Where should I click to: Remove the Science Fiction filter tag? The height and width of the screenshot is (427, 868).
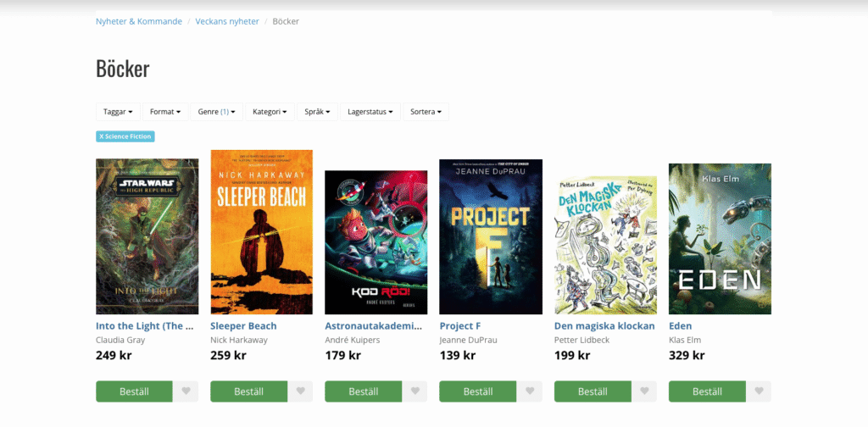125,136
